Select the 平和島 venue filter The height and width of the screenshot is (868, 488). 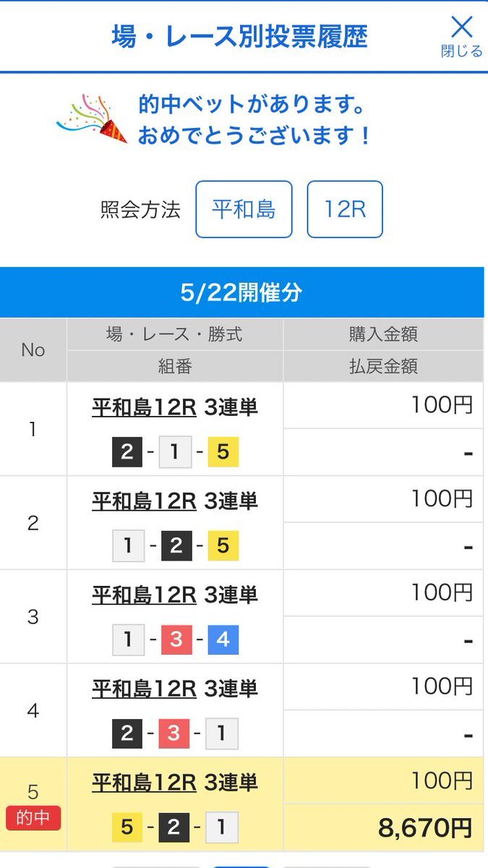(244, 209)
